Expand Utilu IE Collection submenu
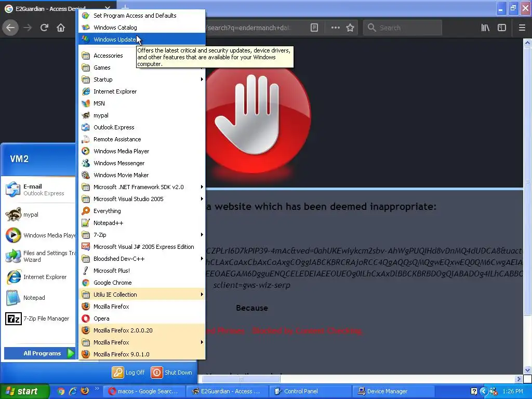Image resolution: width=532 pixels, height=399 pixels. pos(142,295)
